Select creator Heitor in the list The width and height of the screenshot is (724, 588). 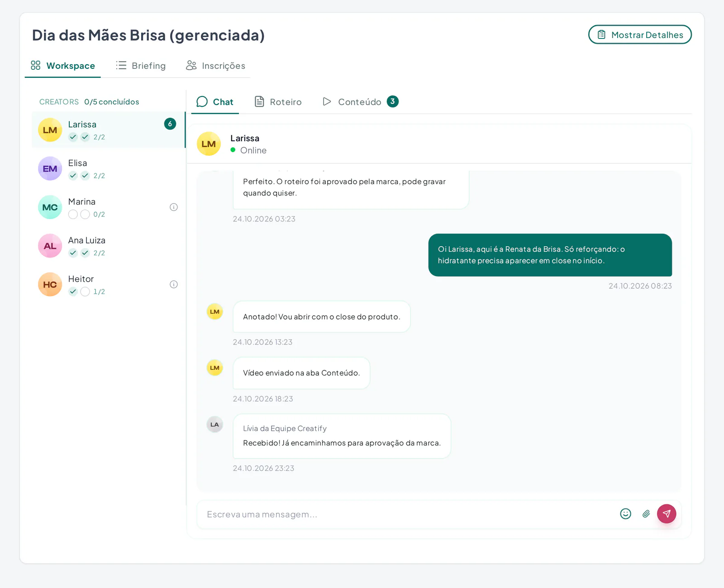point(109,284)
